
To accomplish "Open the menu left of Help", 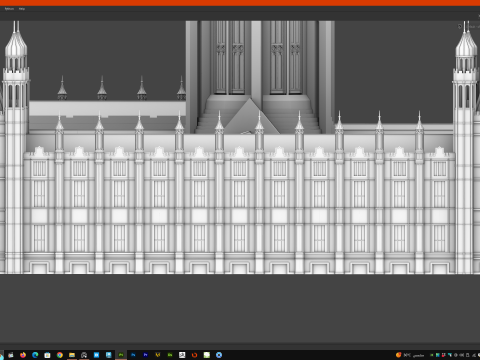I will point(9,9).
